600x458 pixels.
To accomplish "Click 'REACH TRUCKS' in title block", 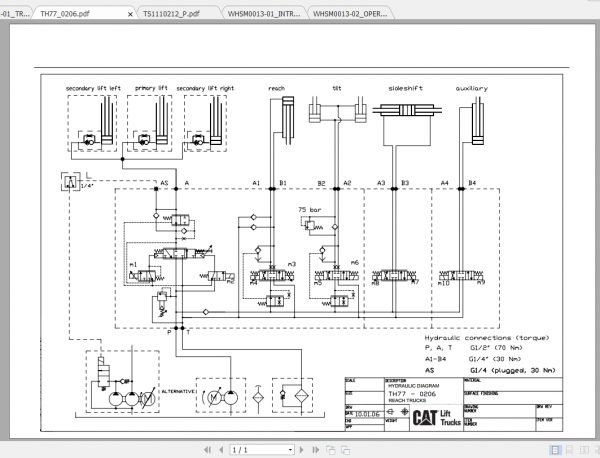I will pyautogui.click(x=407, y=401).
